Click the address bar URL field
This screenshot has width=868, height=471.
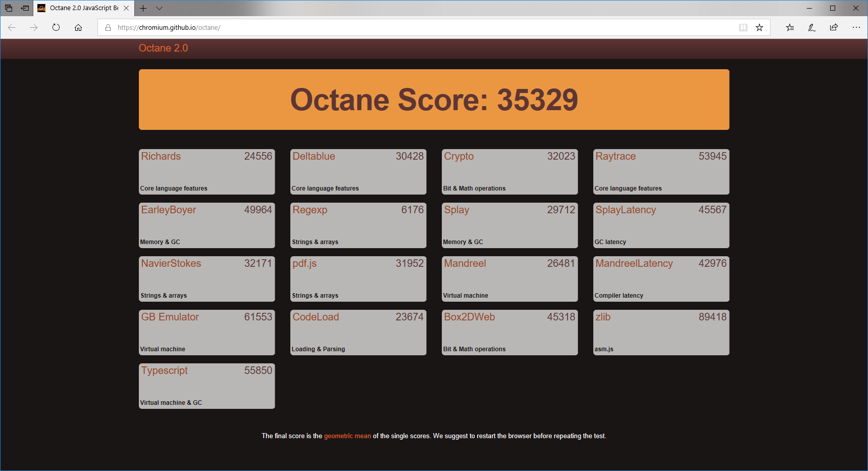(404, 27)
